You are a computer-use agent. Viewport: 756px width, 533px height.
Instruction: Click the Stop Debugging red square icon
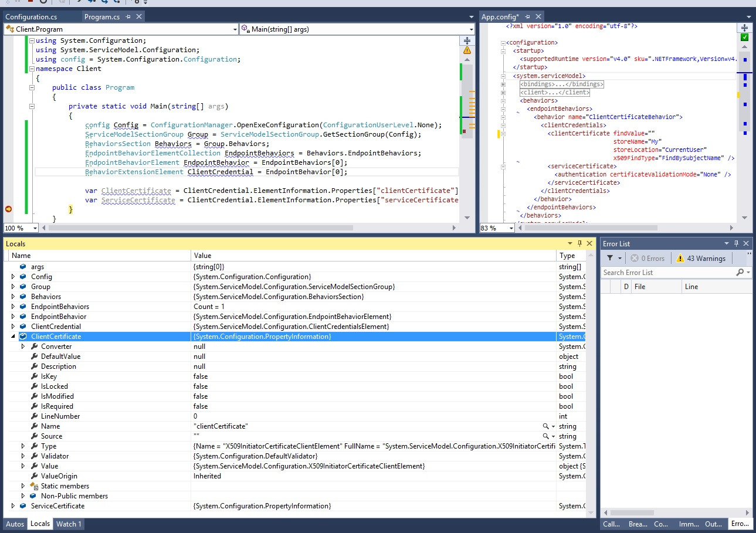click(30, 2)
